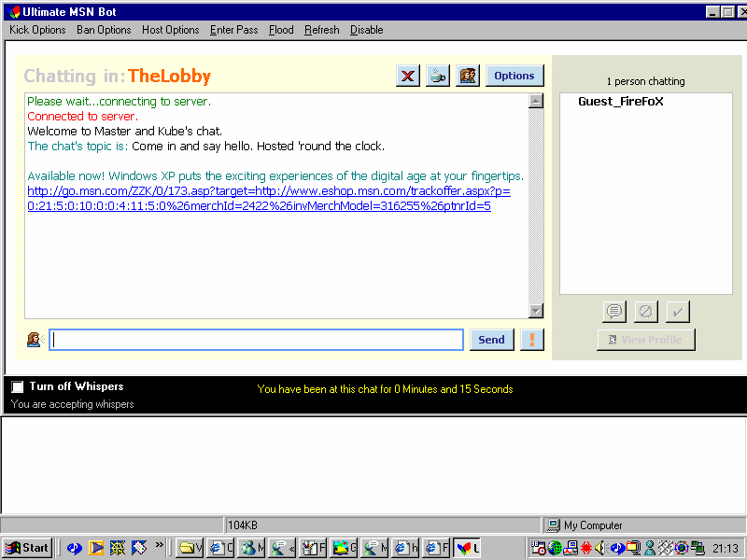The height and width of the screenshot is (560, 747).
Task: Expand the quick launch overflow chevron
Action: [159, 544]
